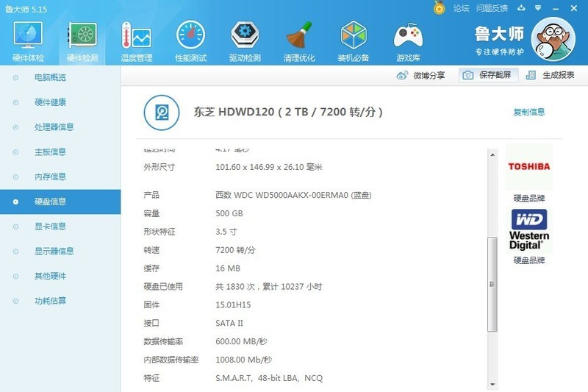Image resolution: width=588 pixels, height=392 pixels.
Task: Launch 性能测试 performance test
Action: coord(190,40)
